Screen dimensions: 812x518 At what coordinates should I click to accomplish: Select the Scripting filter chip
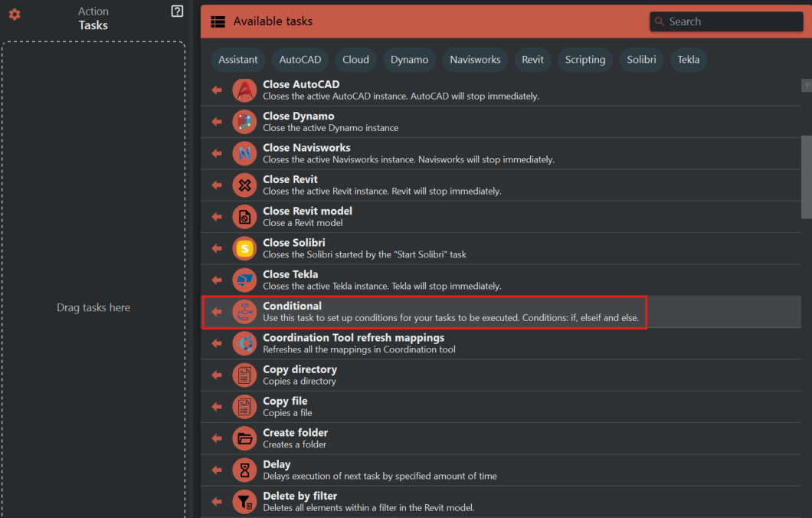click(x=585, y=60)
